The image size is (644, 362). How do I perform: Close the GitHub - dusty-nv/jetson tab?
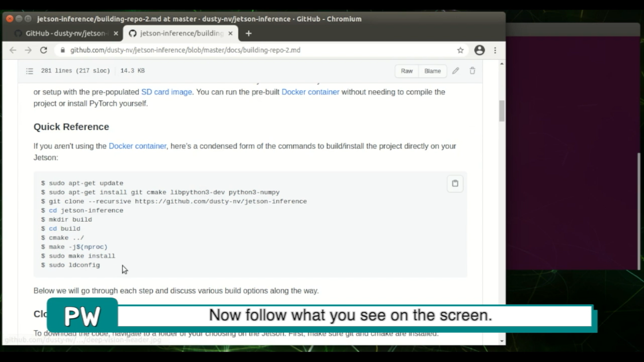pos(116,33)
